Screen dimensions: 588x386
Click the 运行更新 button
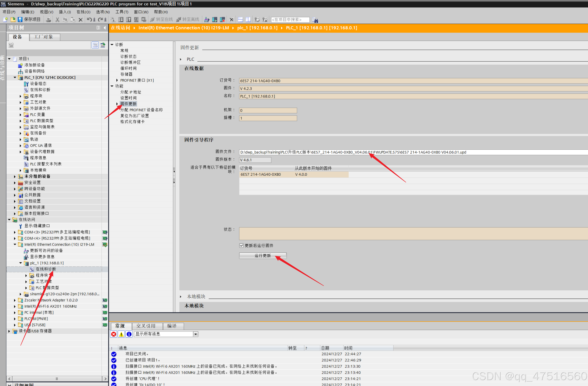(x=262, y=256)
